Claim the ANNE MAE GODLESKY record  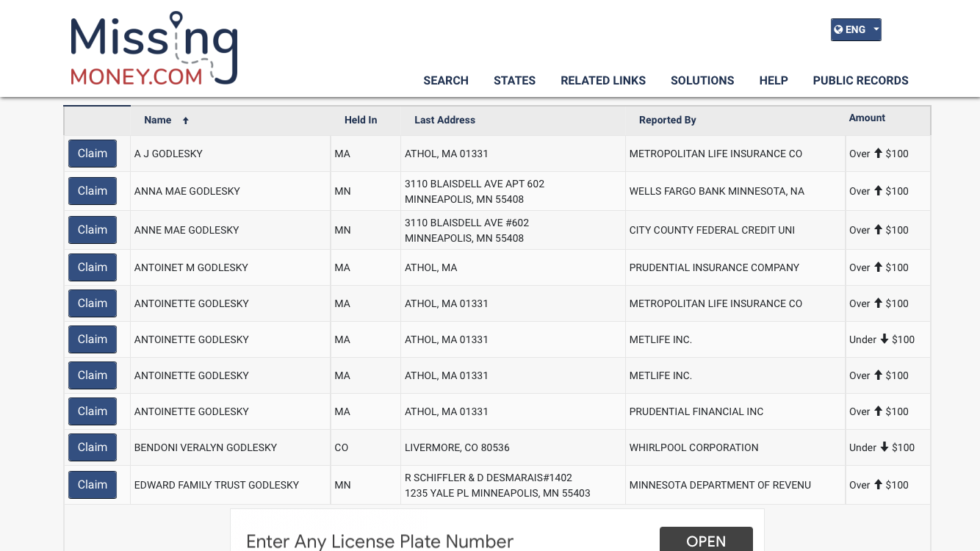pos(93,230)
